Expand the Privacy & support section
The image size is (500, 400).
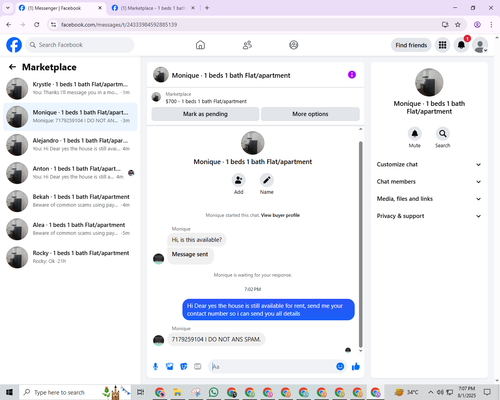pos(429,216)
